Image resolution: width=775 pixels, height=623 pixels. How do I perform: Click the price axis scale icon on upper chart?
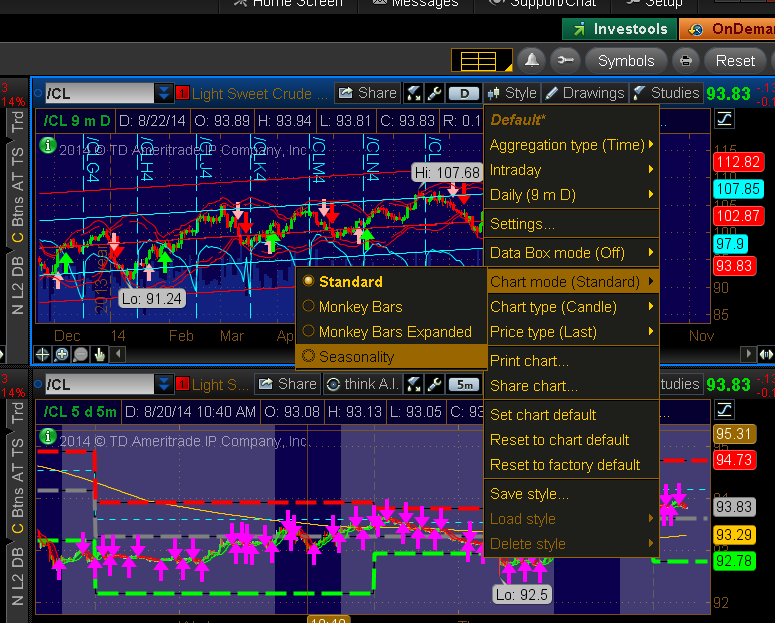[724, 119]
